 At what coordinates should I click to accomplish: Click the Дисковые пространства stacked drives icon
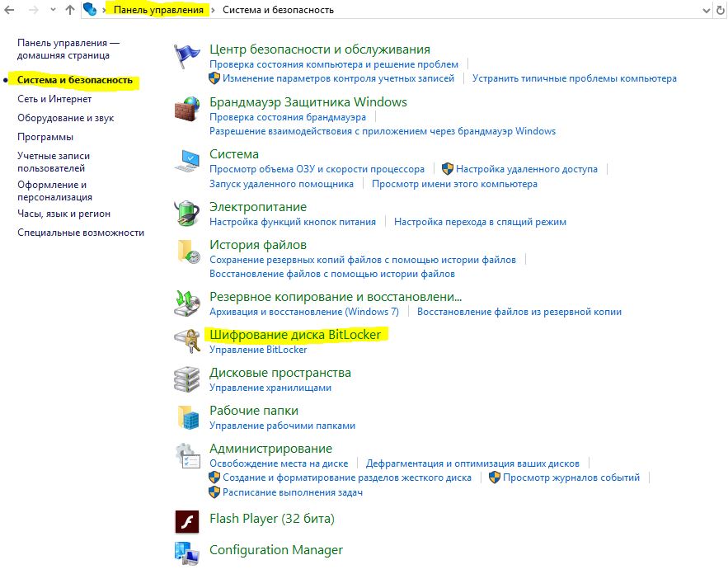pyautogui.click(x=186, y=379)
